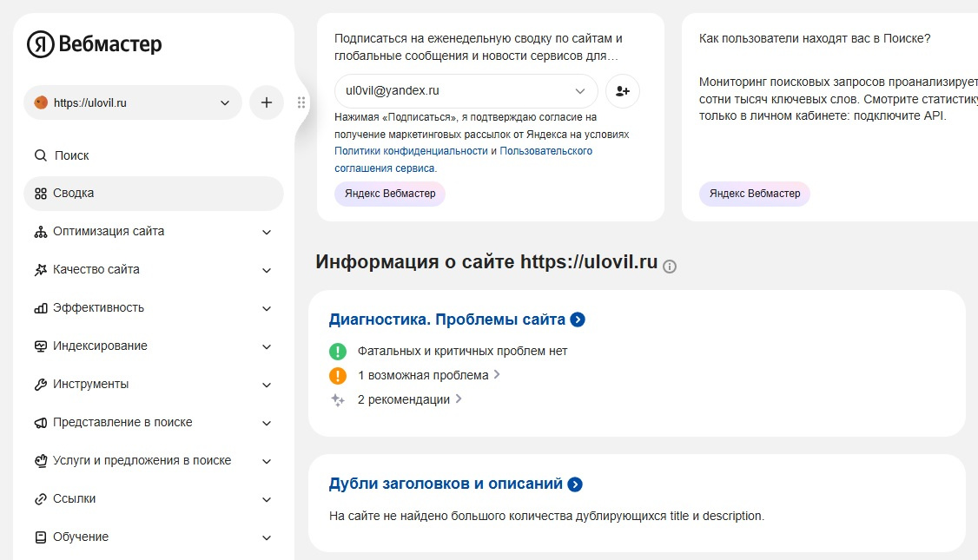Click the Оптимизация сайта sitemap icon
The image size is (978, 560).
click(41, 232)
